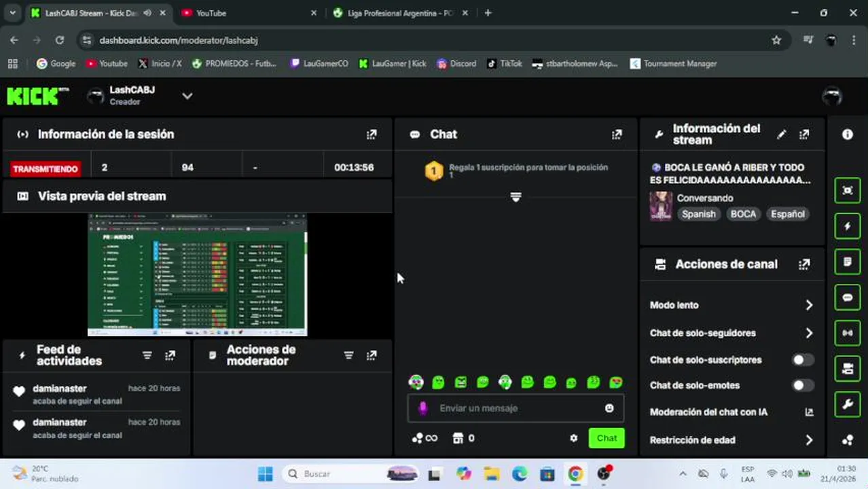868x489 pixels.
Task: Switch to the YouTube tab
Action: click(x=249, y=13)
